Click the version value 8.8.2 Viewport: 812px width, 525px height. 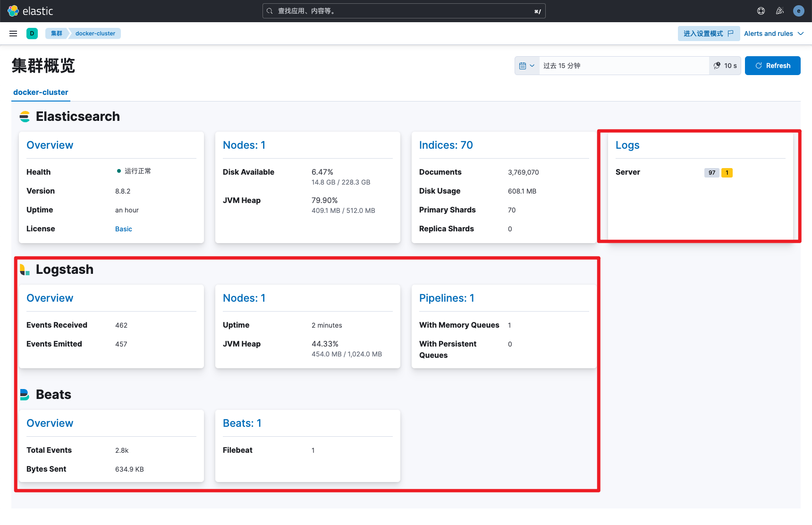[x=123, y=191]
